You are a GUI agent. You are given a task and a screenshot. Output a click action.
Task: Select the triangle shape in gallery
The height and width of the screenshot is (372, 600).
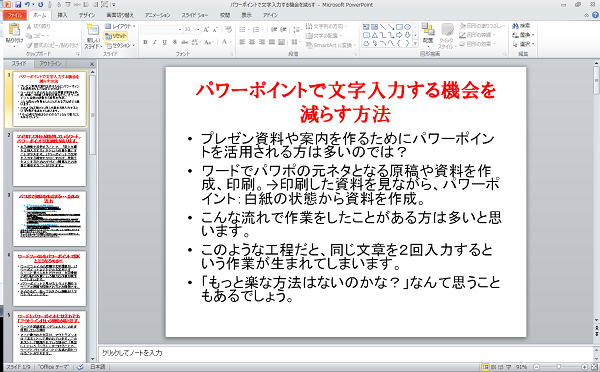point(375,35)
